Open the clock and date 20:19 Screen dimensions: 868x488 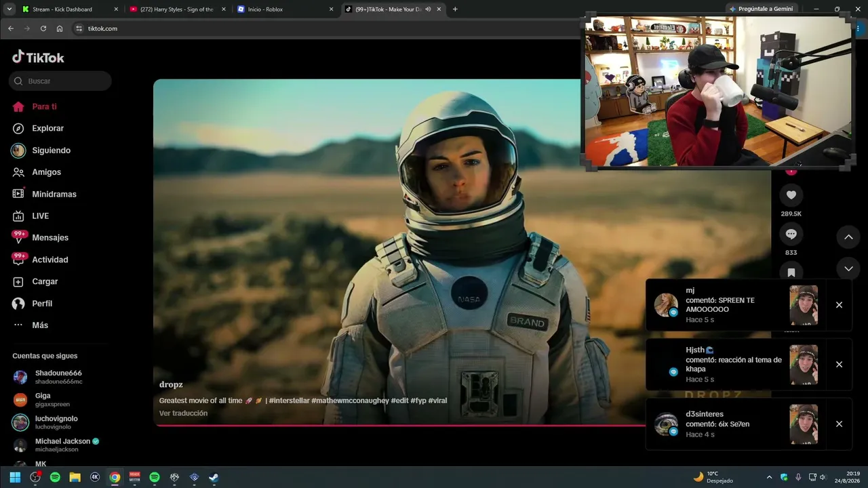(x=848, y=477)
